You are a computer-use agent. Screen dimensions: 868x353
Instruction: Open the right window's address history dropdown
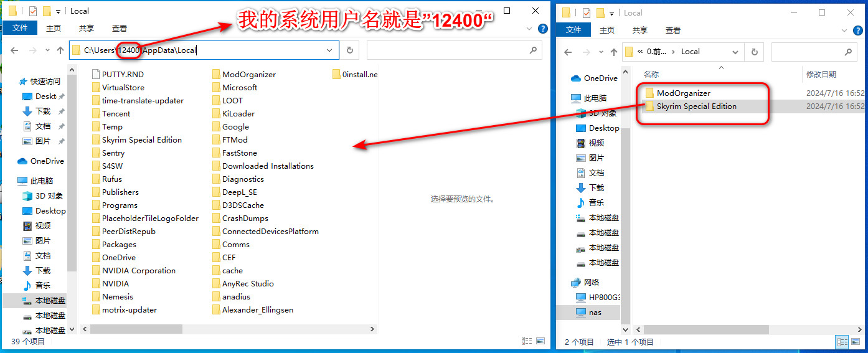[x=738, y=52]
